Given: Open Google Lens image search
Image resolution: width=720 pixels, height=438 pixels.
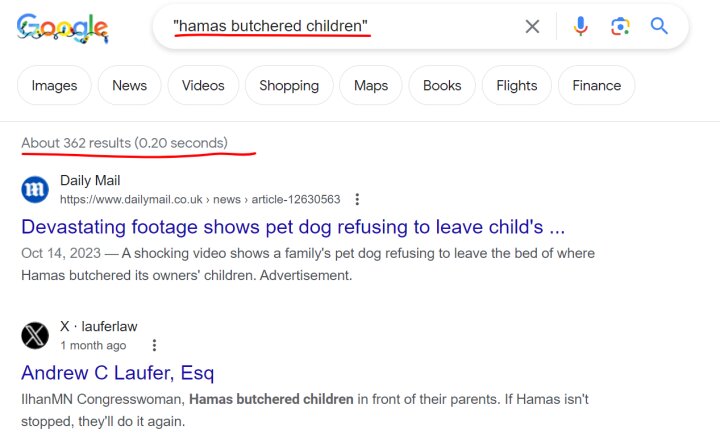Looking at the screenshot, I should coord(620,26).
